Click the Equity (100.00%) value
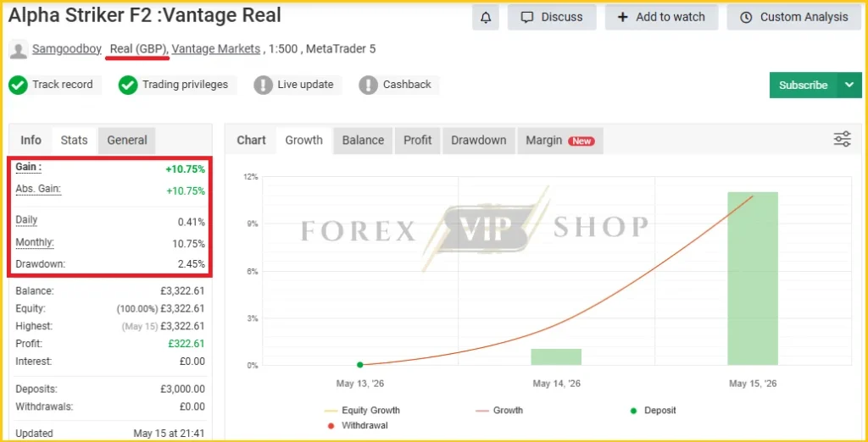868x442 pixels. [x=160, y=309]
